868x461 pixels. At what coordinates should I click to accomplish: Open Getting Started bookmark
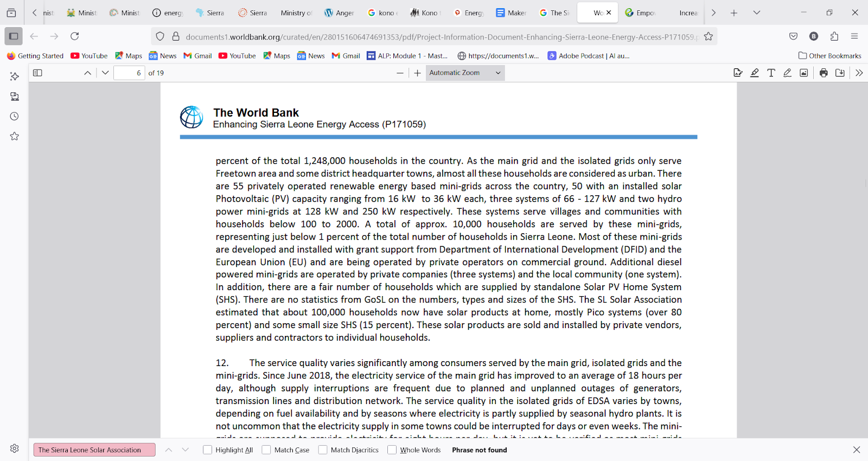(35, 55)
